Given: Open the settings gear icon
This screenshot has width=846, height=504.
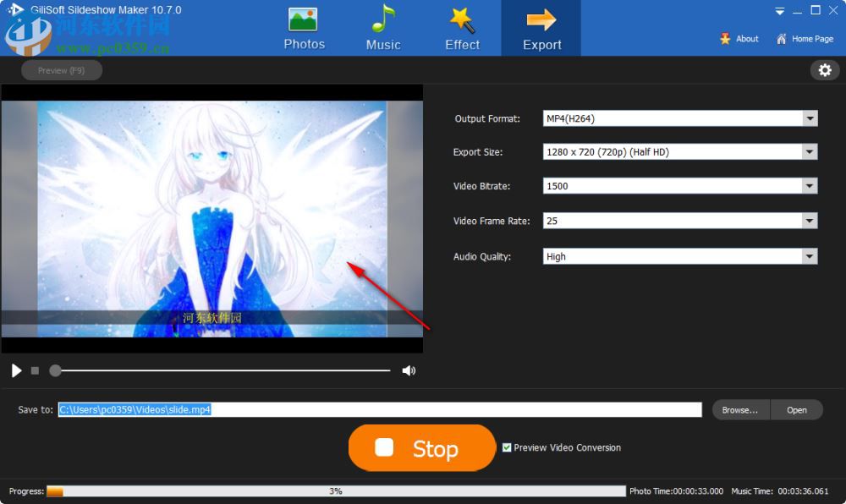Looking at the screenshot, I should 825,70.
